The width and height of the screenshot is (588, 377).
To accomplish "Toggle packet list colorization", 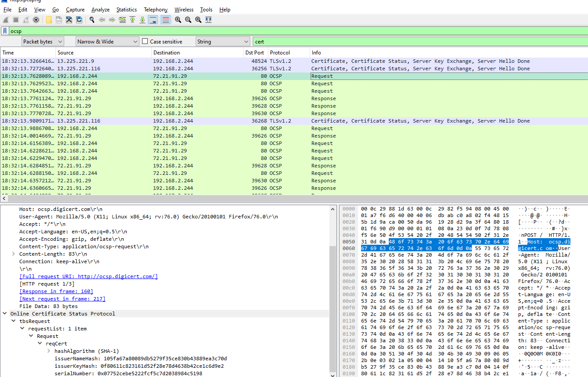I will pyautogui.click(x=165, y=20).
